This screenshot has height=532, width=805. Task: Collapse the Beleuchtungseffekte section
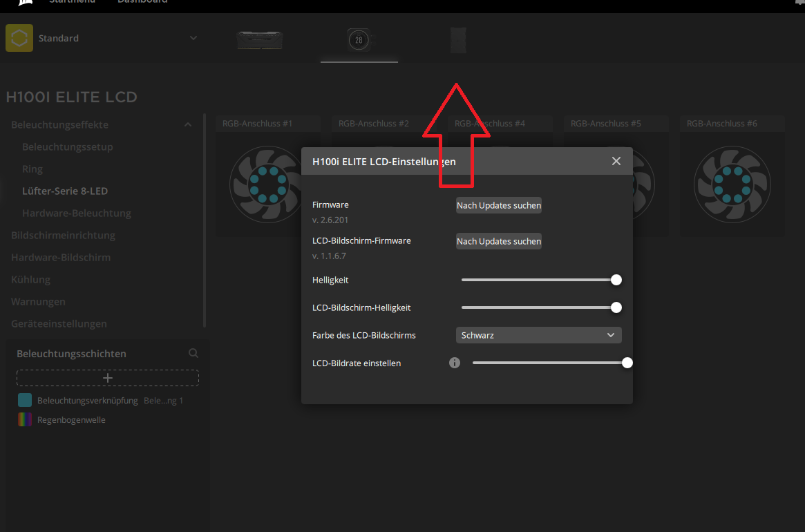pos(188,124)
